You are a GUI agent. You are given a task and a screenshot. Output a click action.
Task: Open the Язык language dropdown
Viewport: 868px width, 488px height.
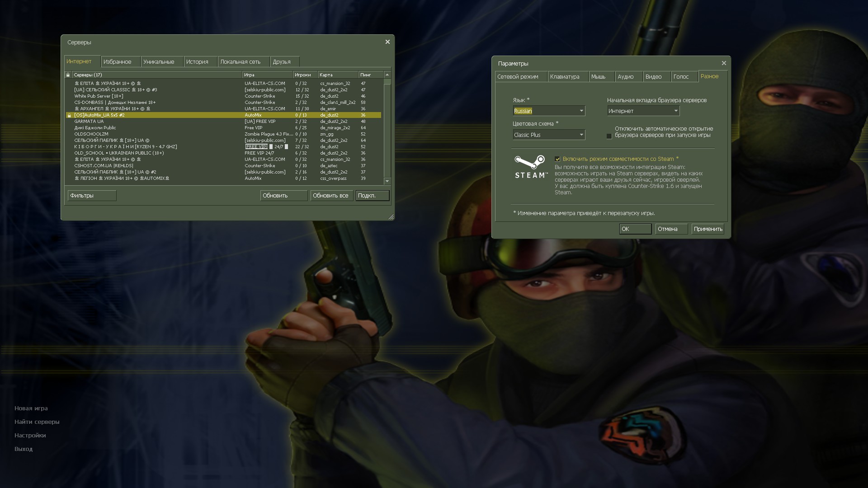click(549, 111)
